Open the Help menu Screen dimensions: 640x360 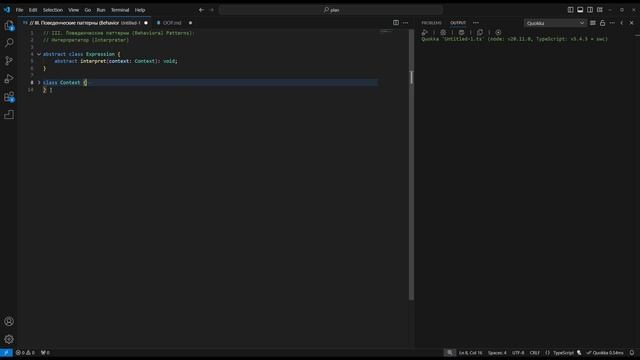pos(140,10)
